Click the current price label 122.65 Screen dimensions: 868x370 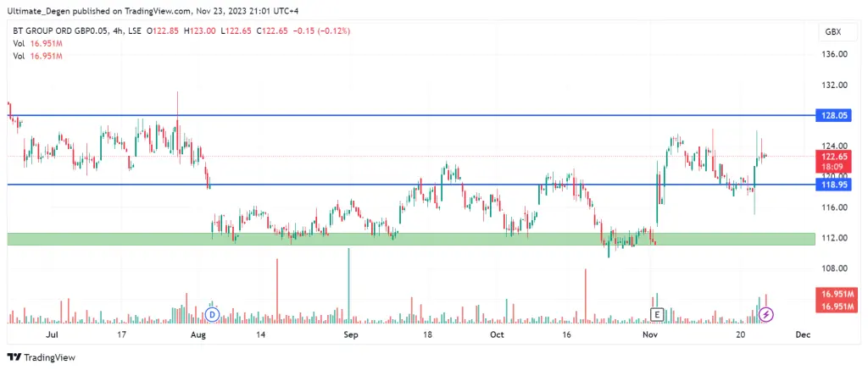[x=836, y=157]
